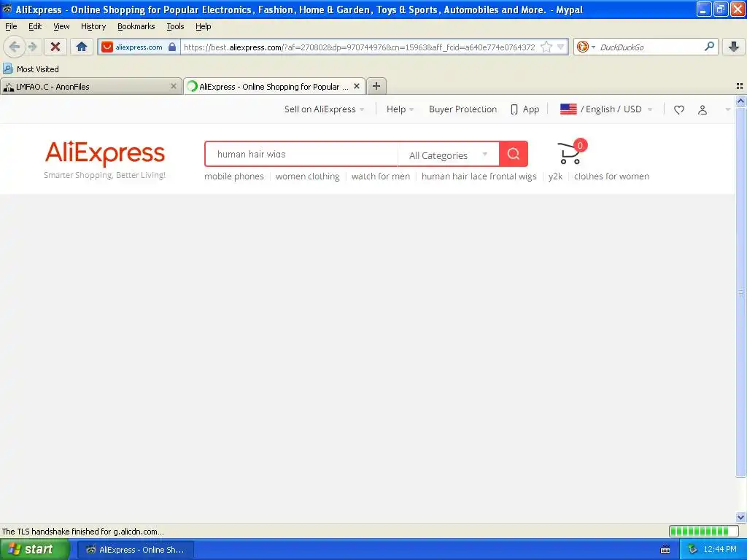Click the magnifier in the DuckDuckGo search box
Screen dimensions: 747x560
(709, 47)
